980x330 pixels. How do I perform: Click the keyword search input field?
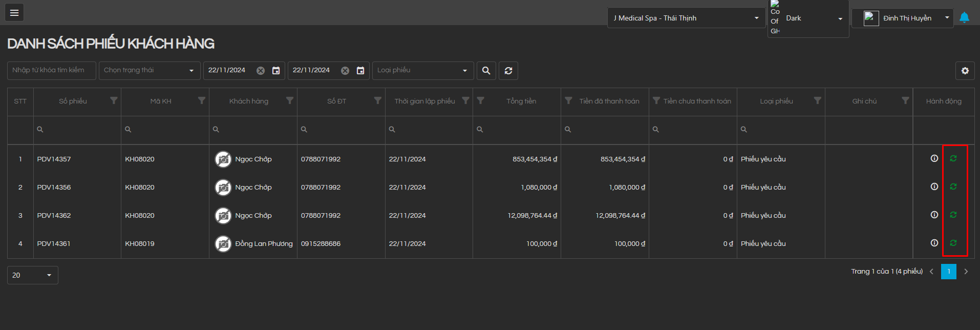coord(51,71)
